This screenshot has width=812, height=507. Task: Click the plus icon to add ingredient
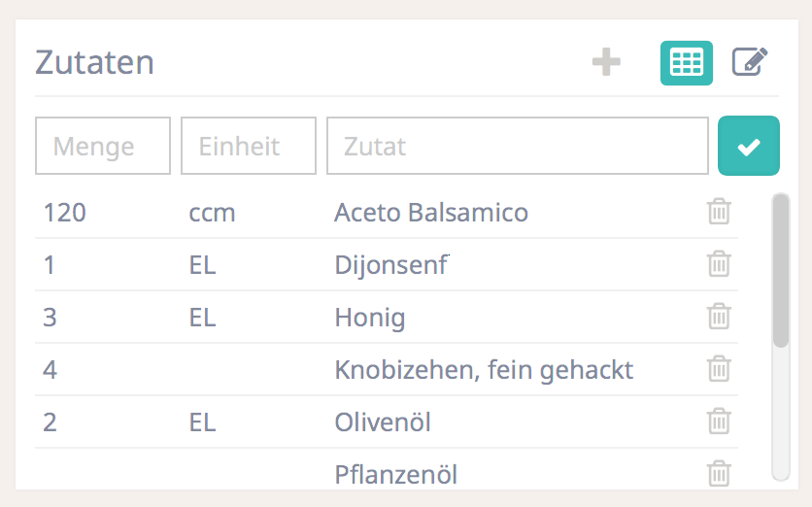coord(606,63)
